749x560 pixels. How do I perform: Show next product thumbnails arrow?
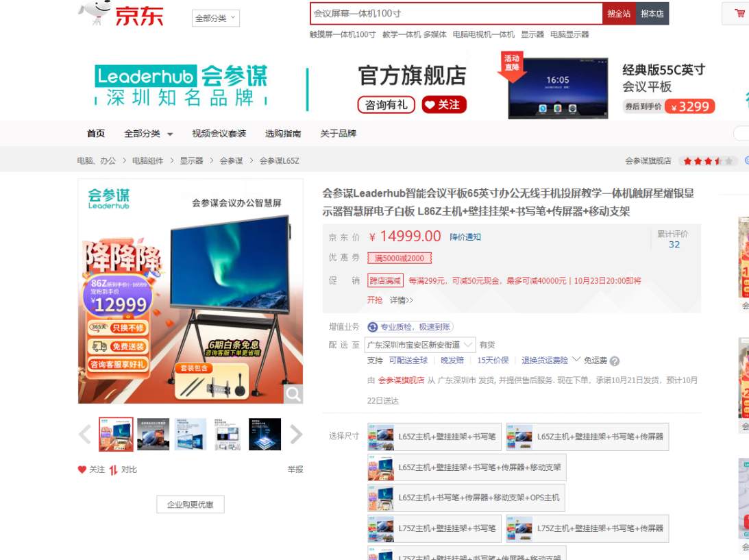coord(296,435)
